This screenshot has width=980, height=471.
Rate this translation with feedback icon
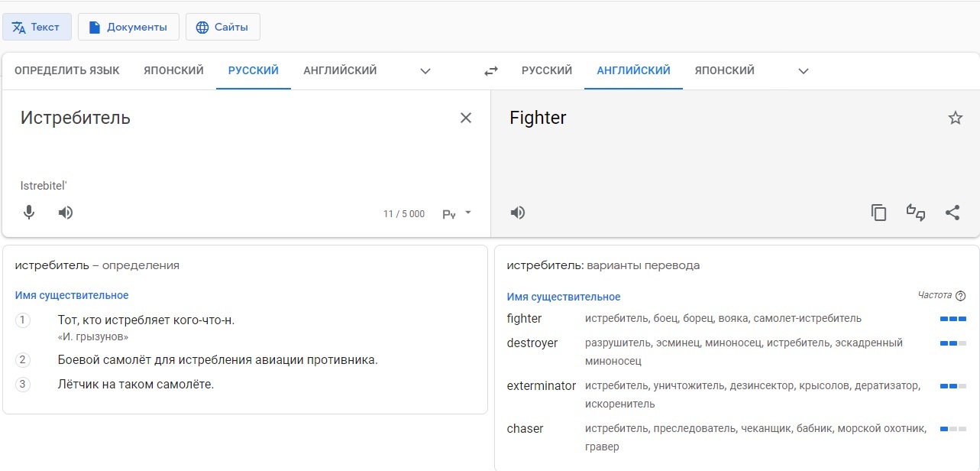(916, 213)
